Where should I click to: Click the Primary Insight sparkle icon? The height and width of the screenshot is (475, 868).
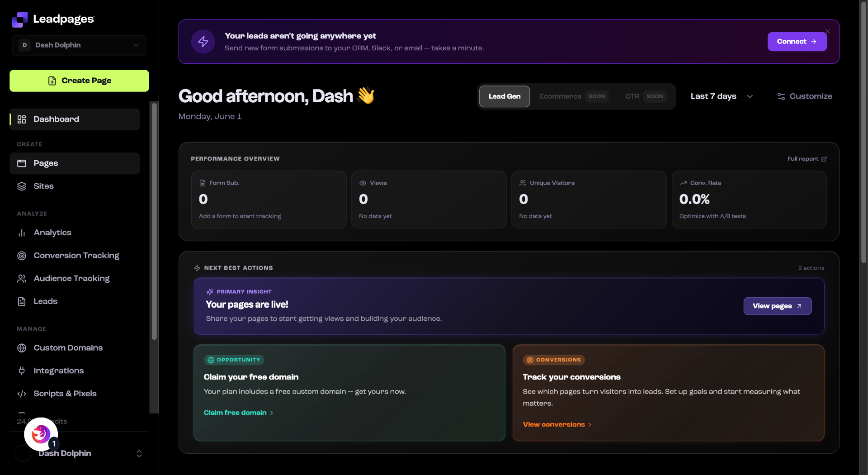pos(210,292)
